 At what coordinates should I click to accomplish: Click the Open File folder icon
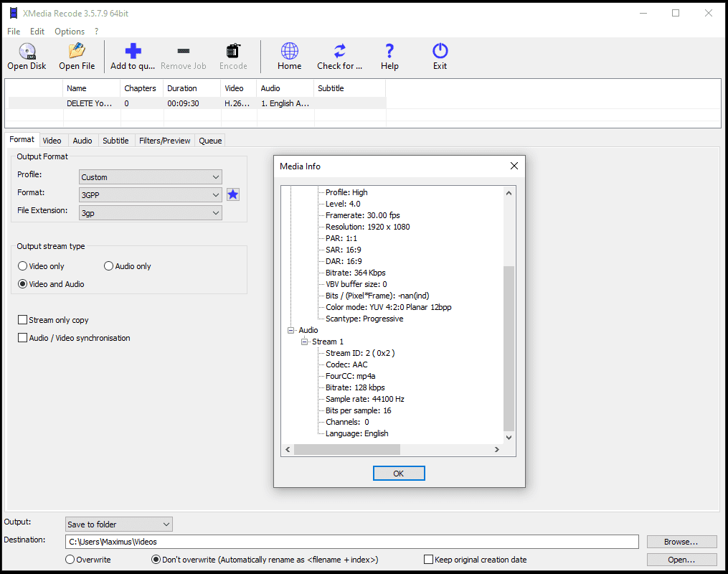(77, 52)
